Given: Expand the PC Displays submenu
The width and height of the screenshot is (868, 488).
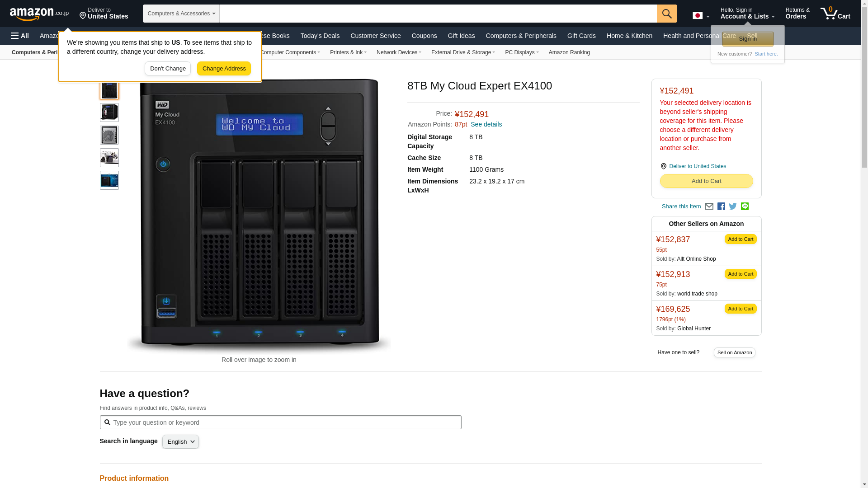Looking at the screenshot, I should coord(521,52).
